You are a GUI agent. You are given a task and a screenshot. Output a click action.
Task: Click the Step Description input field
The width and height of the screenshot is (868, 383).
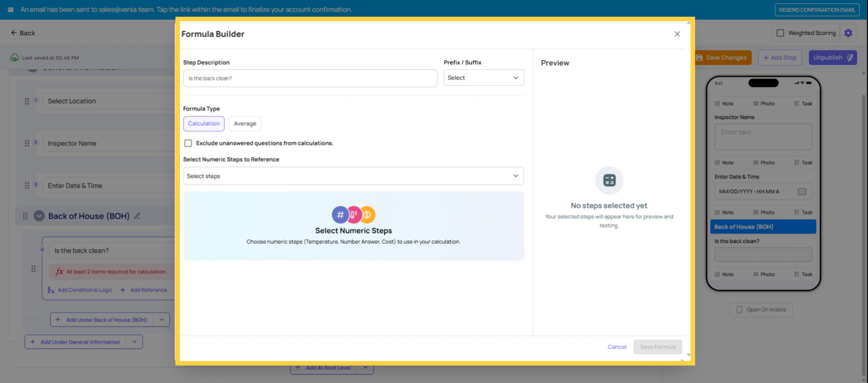(310, 78)
